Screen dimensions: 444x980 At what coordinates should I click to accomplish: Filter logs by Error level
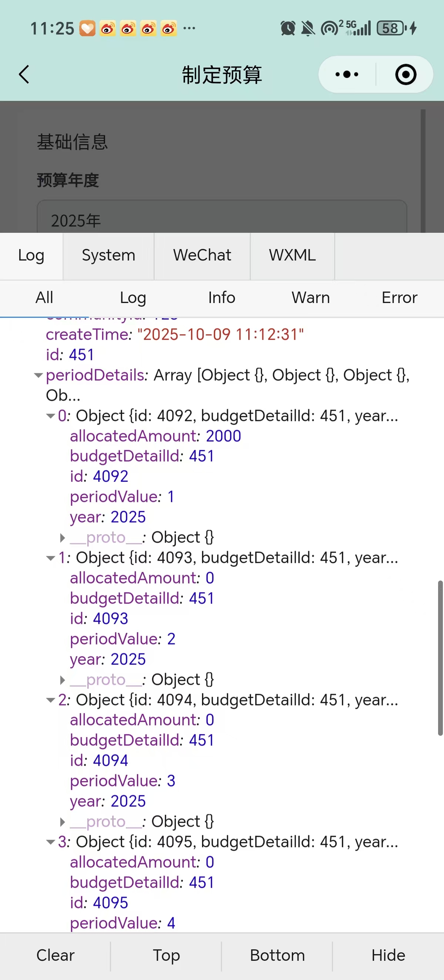coord(399,298)
